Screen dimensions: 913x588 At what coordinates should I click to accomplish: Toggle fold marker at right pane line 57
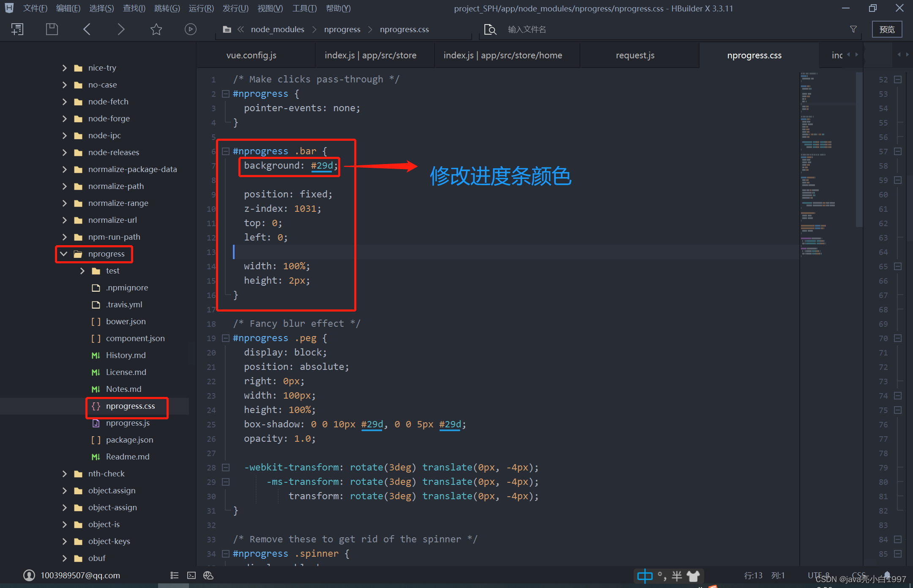point(898,151)
